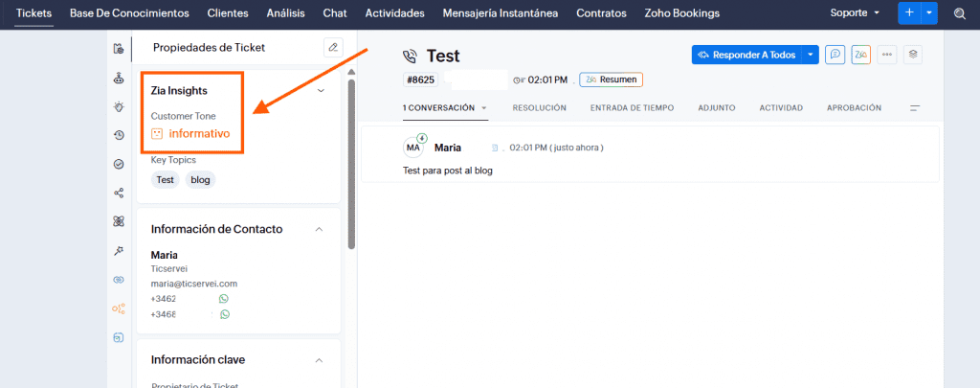Click the comment bubble icon

tap(835, 55)
